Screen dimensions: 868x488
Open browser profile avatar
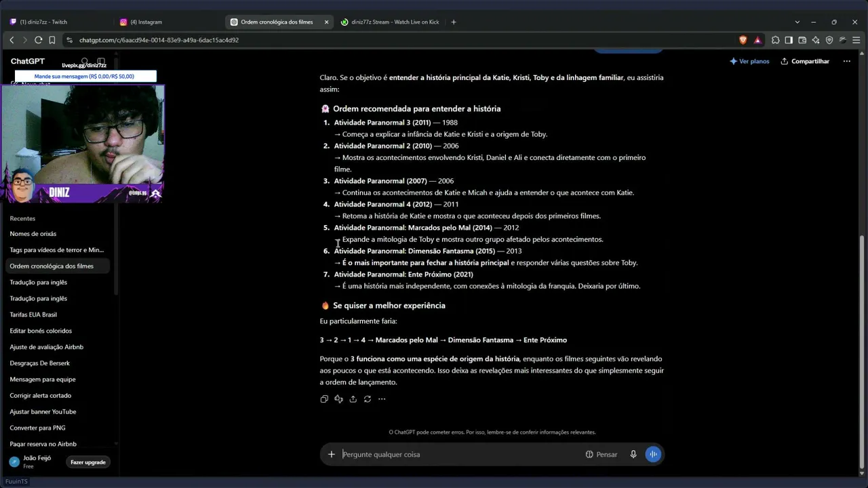tap(842, 40)
